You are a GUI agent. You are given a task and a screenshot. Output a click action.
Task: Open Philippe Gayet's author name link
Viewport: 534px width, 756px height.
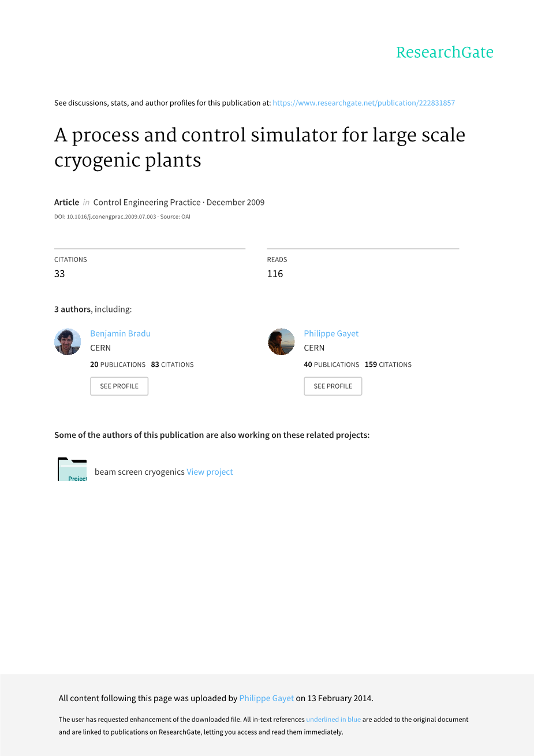[x=331, y=333]
